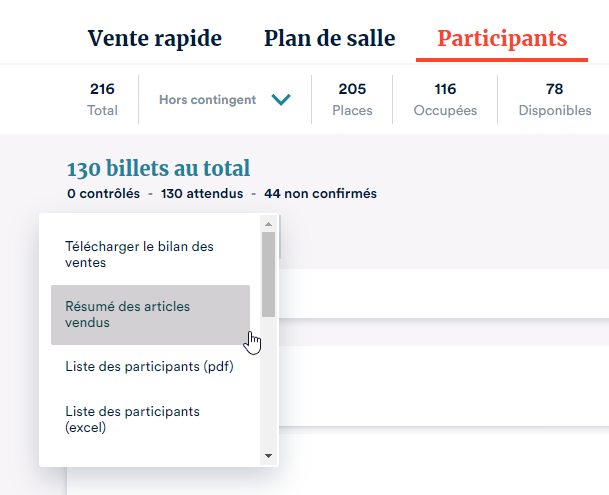The image size is (609, 495).
Task: Click the menu scrollbar up arrow
Action: (268, 223)
